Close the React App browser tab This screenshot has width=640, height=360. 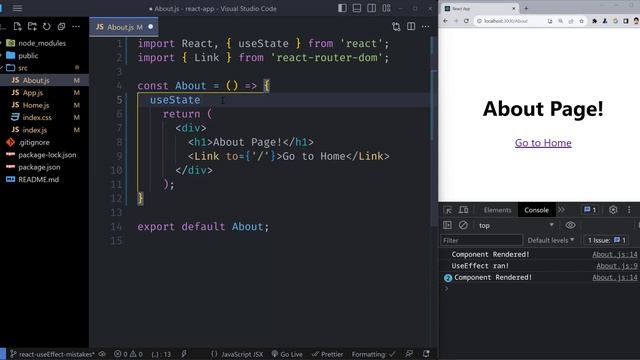[x=513, y=9]
